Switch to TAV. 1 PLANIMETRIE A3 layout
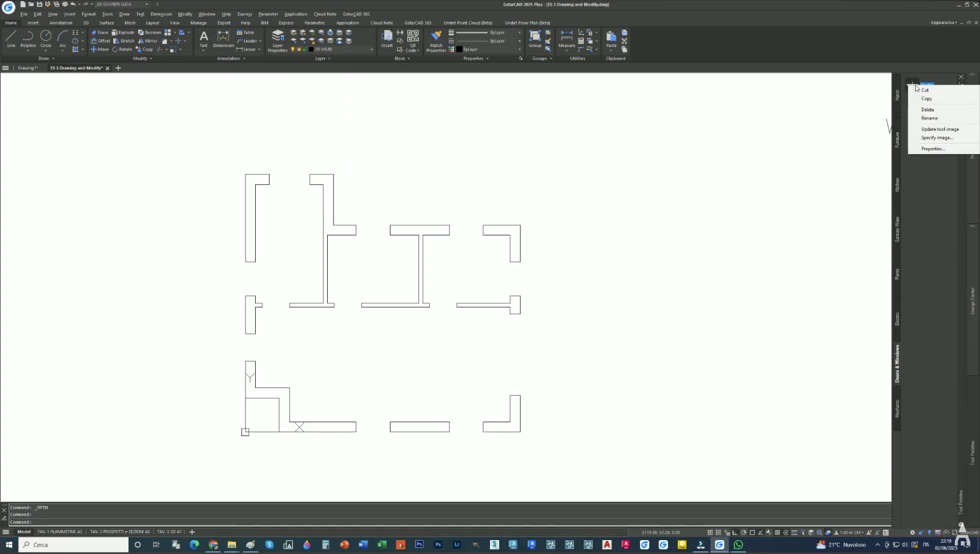 60,532
